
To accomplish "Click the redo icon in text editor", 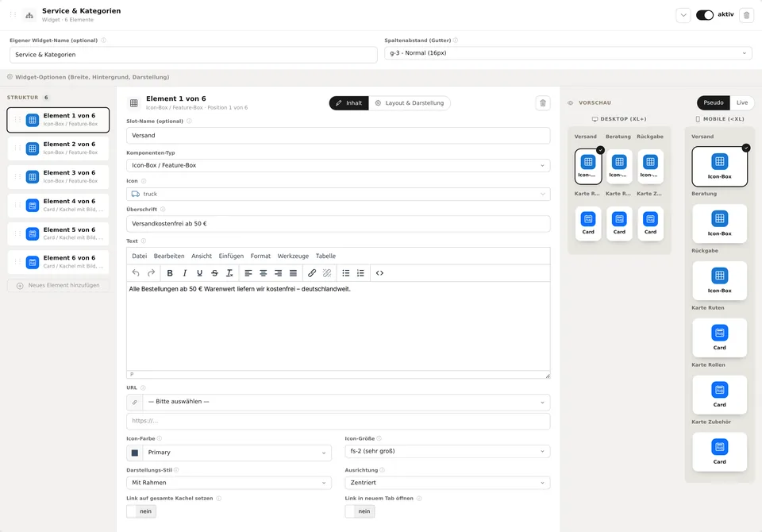I will tap(151, 273).
